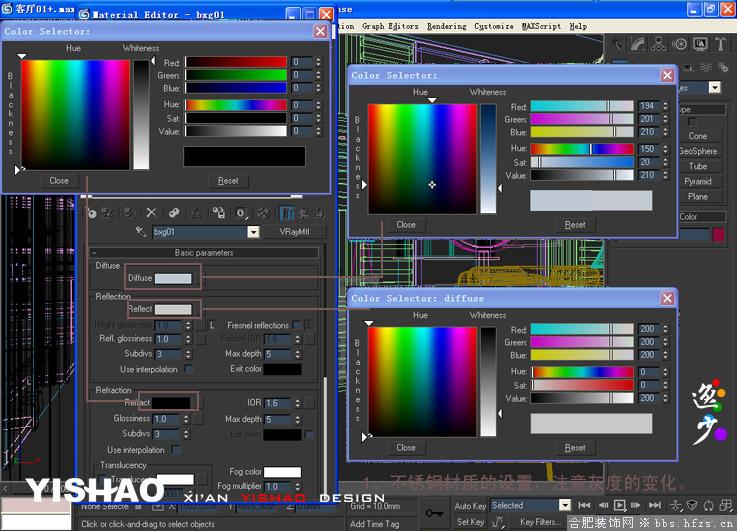
Task: Adjust the Subdivs spinner under Reflection
Action: click(188, 353)
